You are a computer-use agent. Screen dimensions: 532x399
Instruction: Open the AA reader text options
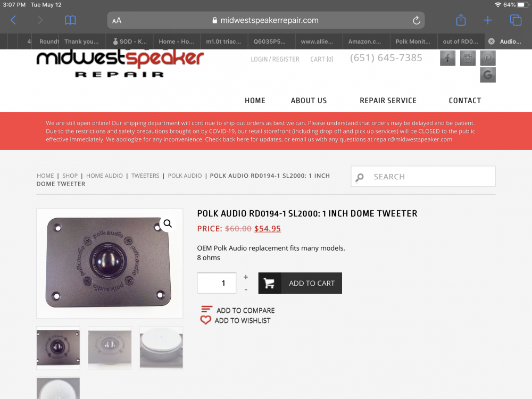point(117,21)
